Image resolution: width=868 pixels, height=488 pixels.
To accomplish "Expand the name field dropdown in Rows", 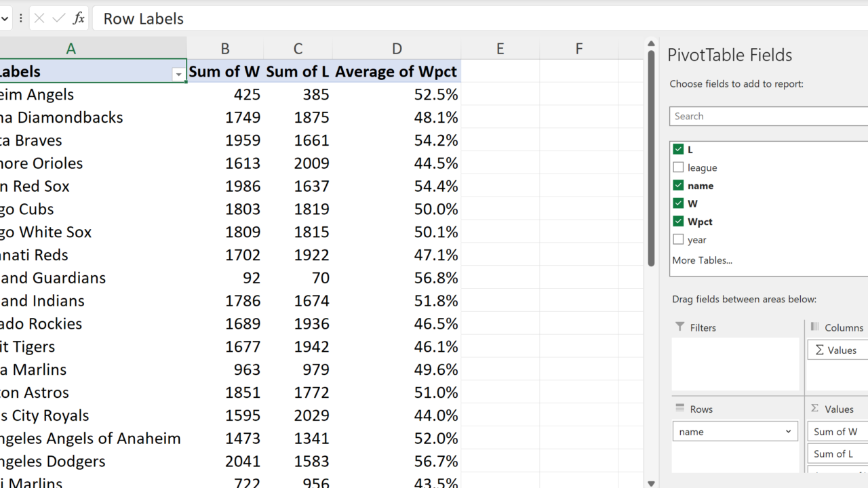I will pos(788,432).
